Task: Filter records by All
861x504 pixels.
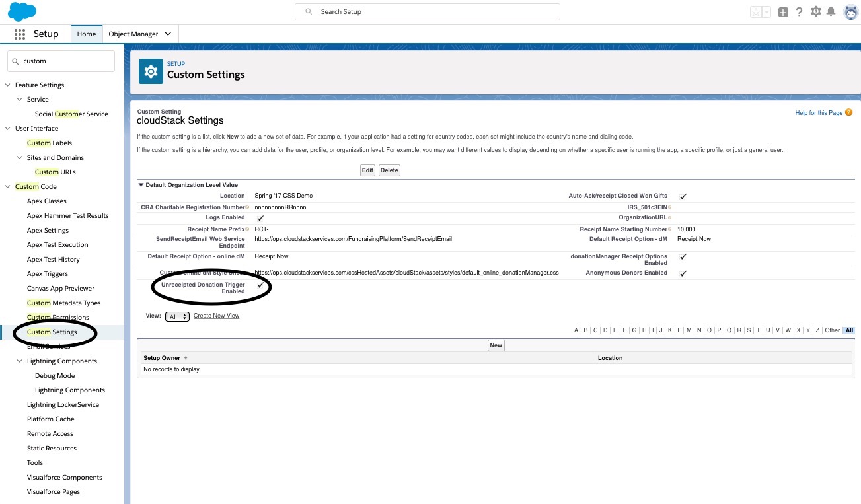Action: (x=849, y=330)
